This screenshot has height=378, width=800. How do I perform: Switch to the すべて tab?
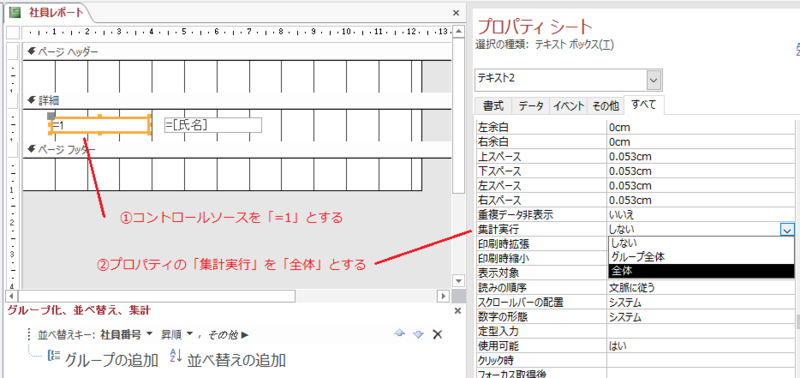pyautogui.click(x=645, y=105)
